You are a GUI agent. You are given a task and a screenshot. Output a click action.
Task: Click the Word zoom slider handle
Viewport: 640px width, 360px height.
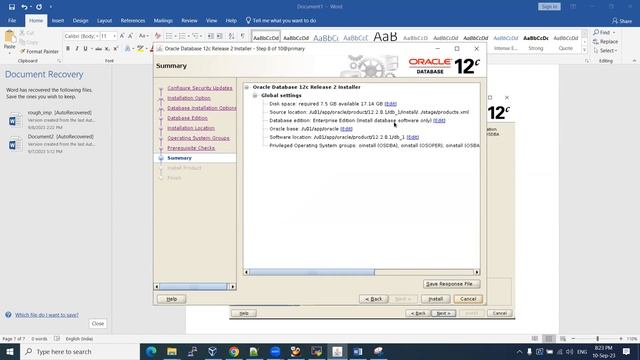(x=598, y=339)
